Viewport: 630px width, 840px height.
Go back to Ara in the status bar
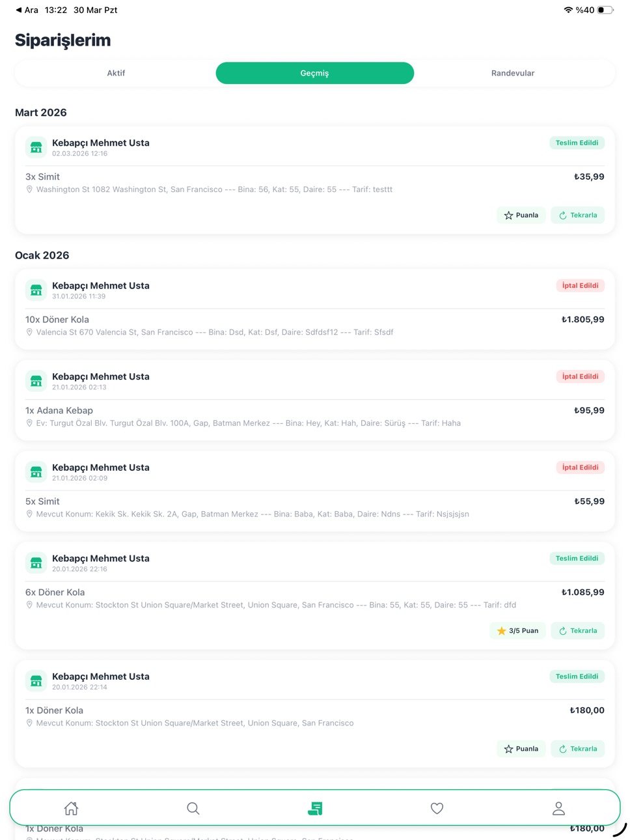27,10
